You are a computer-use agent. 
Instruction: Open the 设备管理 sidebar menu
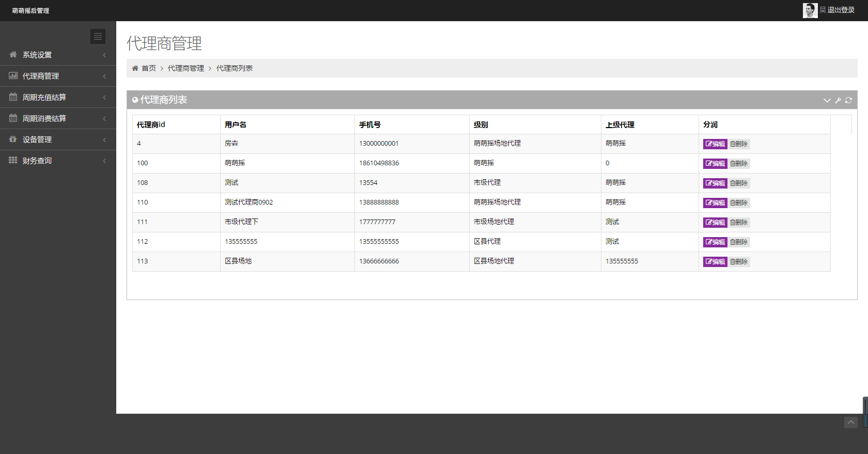pyautogui.click(x=58, y=139)
